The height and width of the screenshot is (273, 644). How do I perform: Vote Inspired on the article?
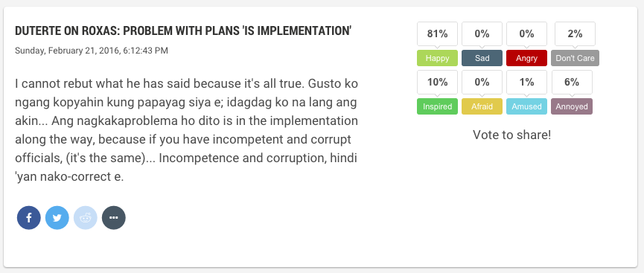438,106
